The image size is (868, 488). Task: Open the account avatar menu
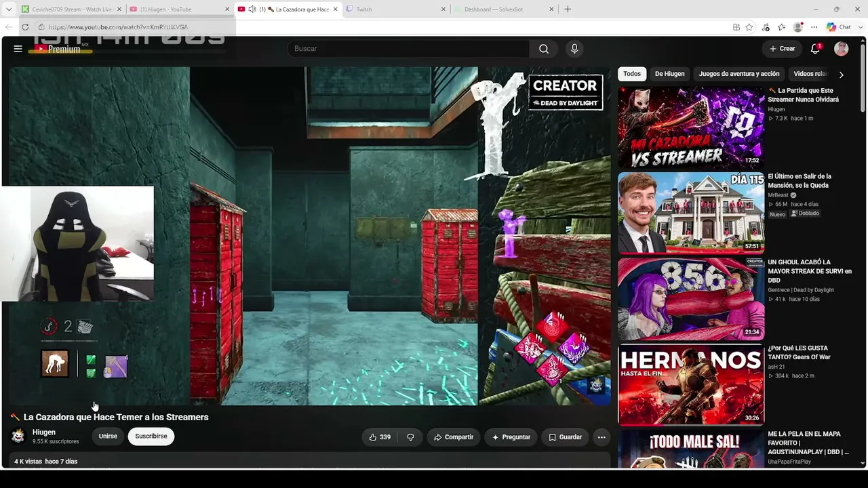[x=842, y=49]
